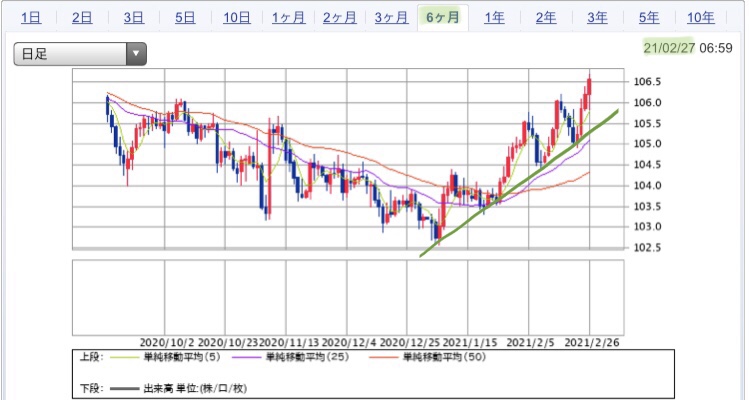
Task: Open the 2年 period view
Action: point(546,18)
